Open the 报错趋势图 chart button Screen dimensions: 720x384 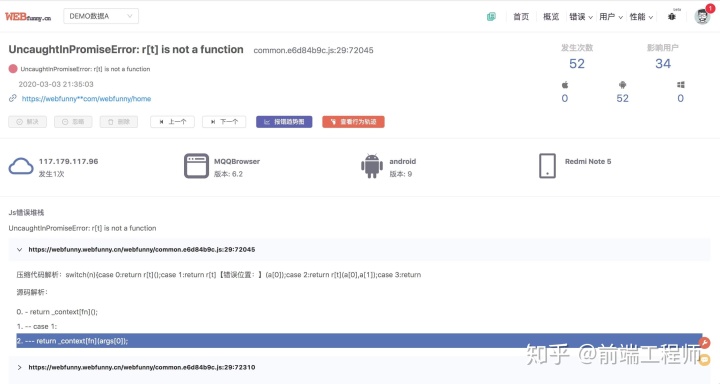(x=284, y=122)
